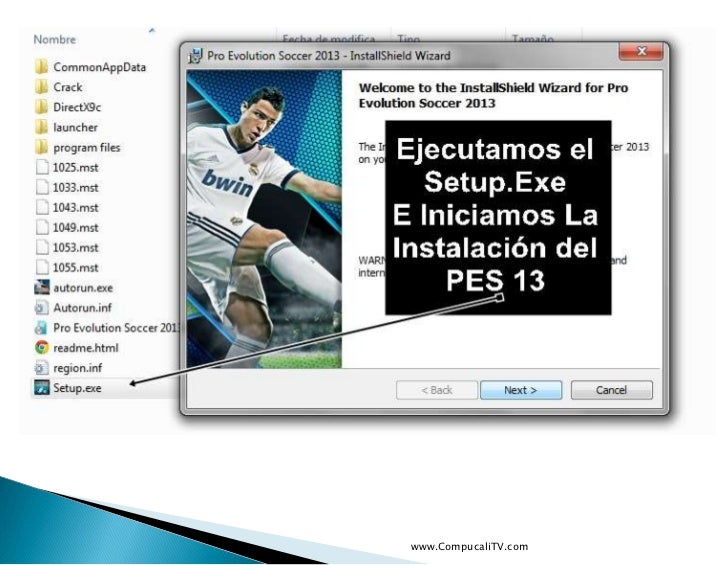Select the DirectX9c folder icon
Image resolution: width=728 pixels, height=565 pixels.
41,107
